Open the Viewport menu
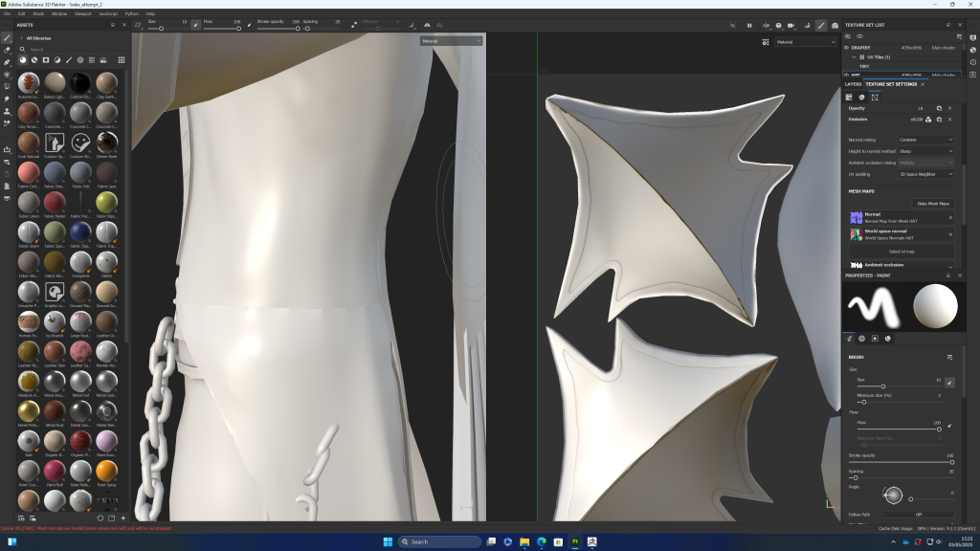The image size is (980, 551). [x=83, y=14]
